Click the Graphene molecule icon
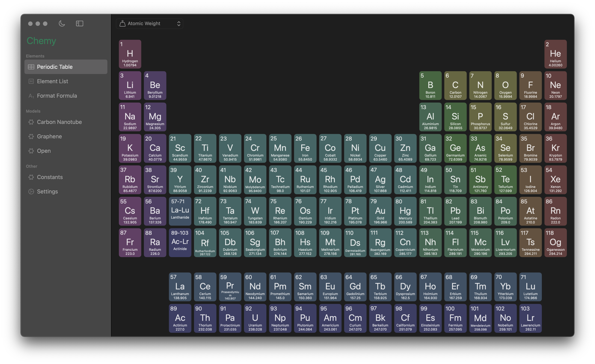 pos(31,136)
